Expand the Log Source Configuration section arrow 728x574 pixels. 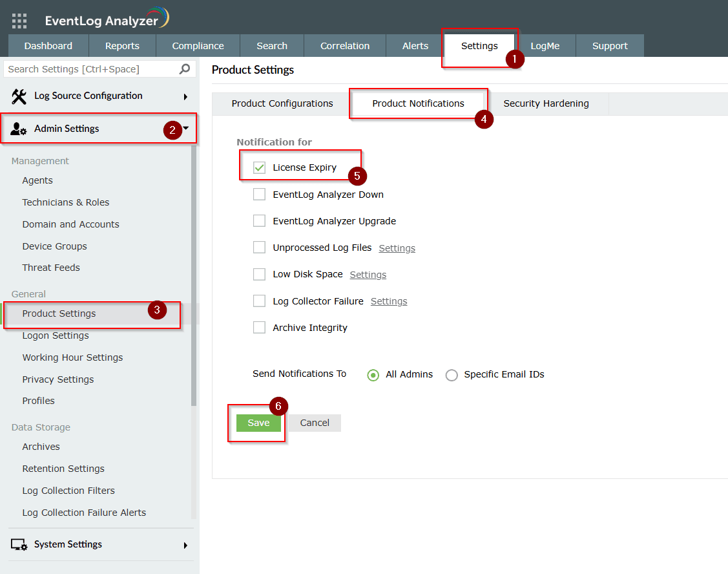click(x=185, y=97)
